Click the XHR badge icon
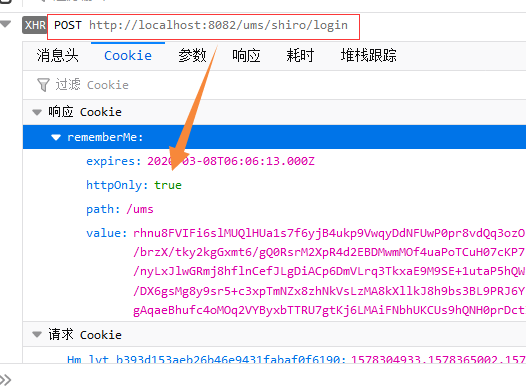 pos(34,25)
